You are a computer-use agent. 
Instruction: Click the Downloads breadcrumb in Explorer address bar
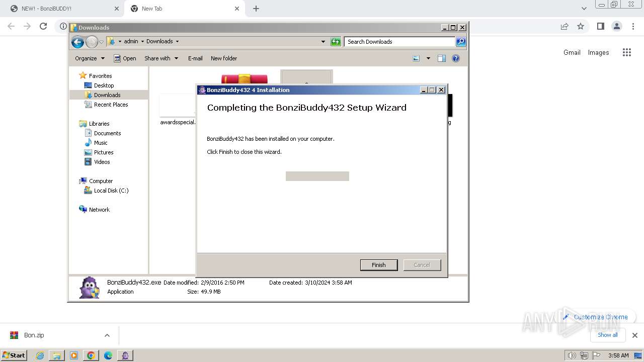pyautogui.click(x=159, y=41)
